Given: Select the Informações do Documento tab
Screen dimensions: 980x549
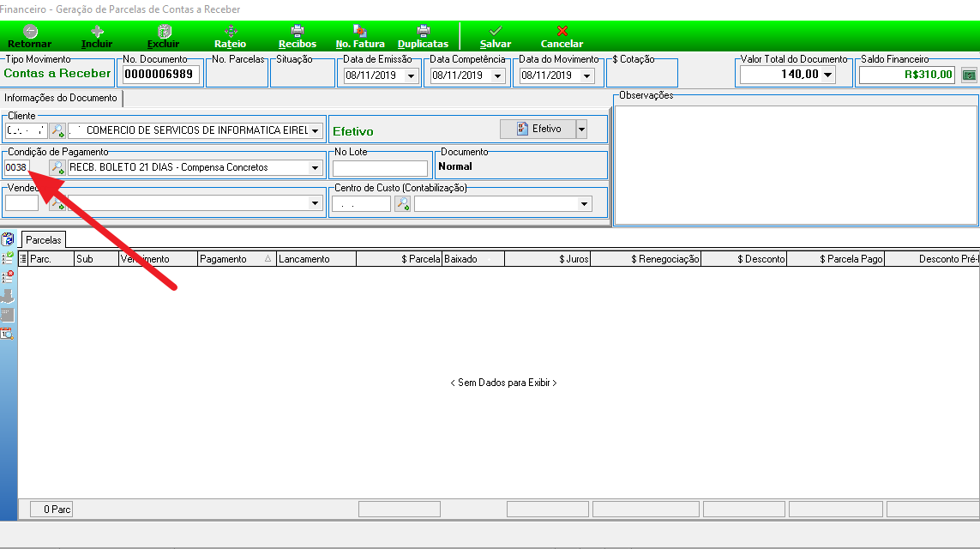Looking at the screenshot, I should click(61, 98).
